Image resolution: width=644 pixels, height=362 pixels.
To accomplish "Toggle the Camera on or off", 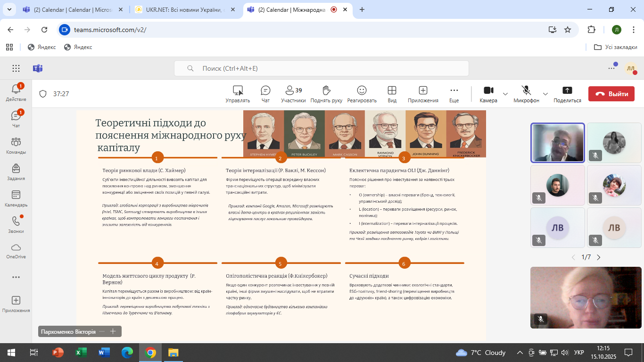I will [488, 93].
